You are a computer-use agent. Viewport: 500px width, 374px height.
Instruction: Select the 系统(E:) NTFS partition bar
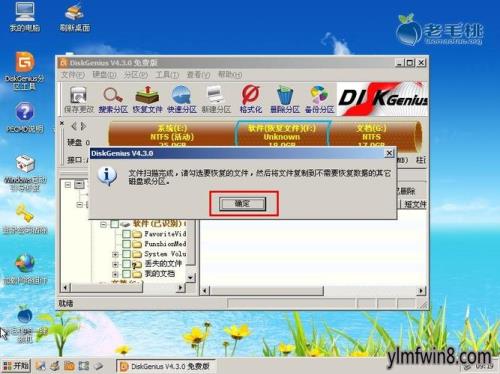172,135
